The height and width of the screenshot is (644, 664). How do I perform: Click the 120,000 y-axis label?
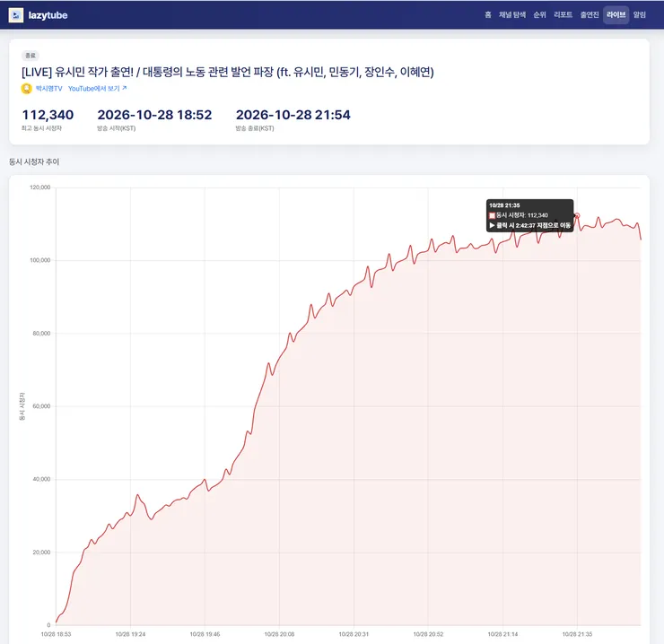[40, 187]
